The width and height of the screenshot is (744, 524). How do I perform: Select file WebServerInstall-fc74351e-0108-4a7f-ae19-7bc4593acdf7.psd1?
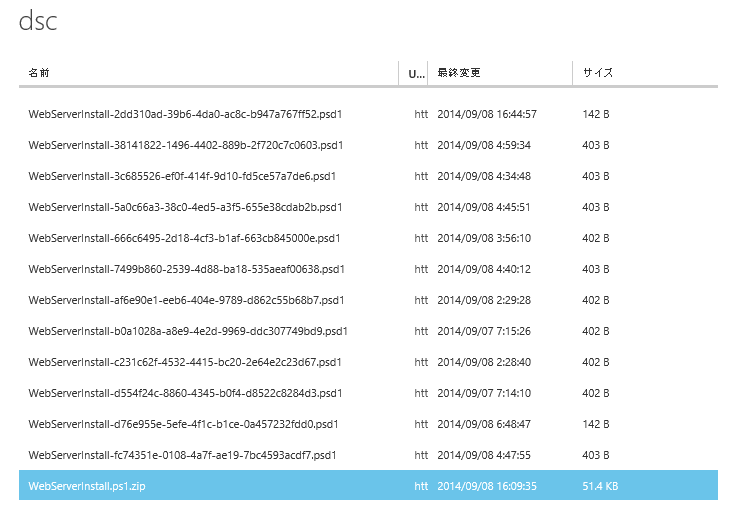tap(182, 455)
